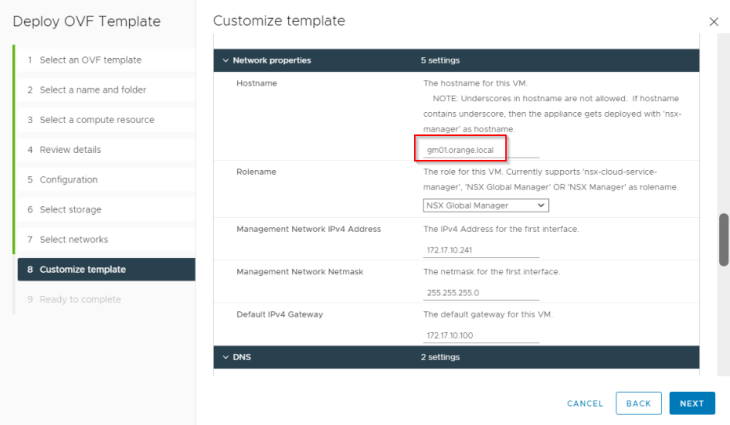Click the NEXT button

(692, 404)
